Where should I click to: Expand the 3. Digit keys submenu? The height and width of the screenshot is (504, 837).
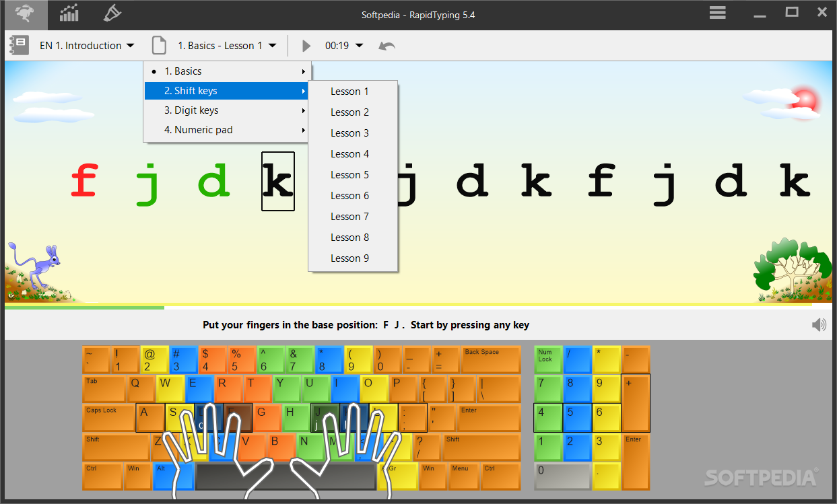(227, 110)
